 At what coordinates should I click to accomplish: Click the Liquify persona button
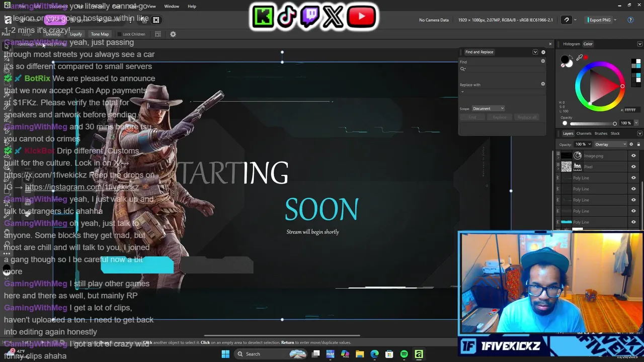click(76, 34)
